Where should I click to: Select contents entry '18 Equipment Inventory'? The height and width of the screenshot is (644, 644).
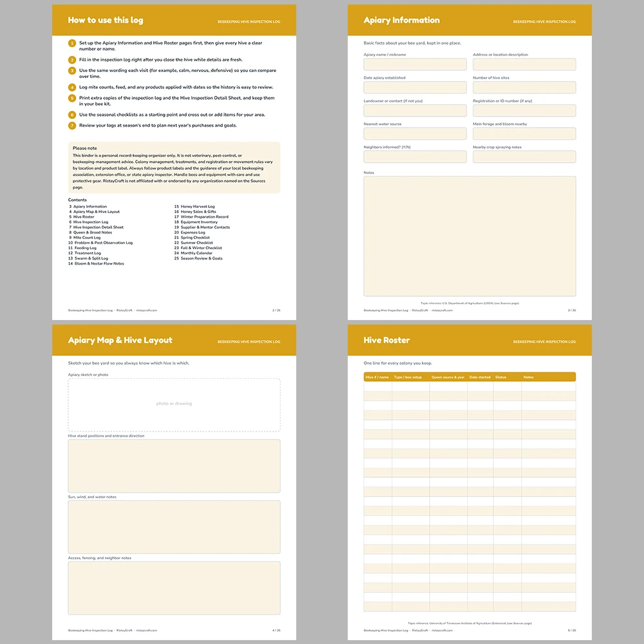tap(196, 222)
